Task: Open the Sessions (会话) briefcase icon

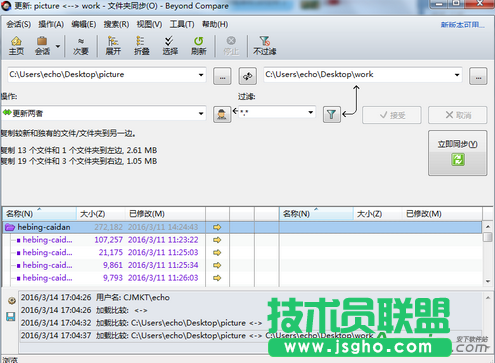Action: (x=42, y=46)
